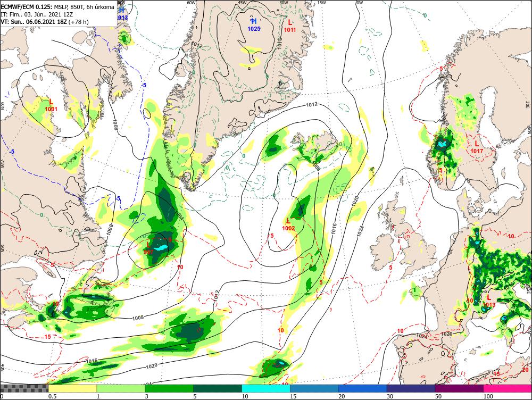This screenshot has height=400, width=532.
Task: Click the low pressure 'L 1001' label
Action: [51, 105]
